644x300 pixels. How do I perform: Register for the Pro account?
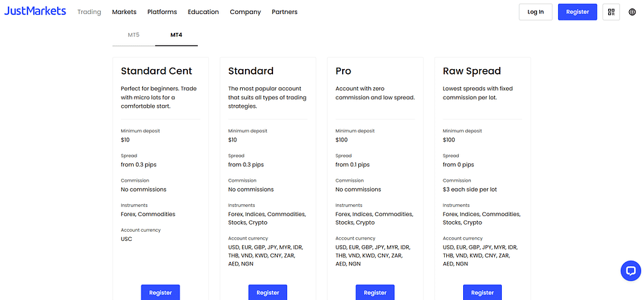[375, 292]
